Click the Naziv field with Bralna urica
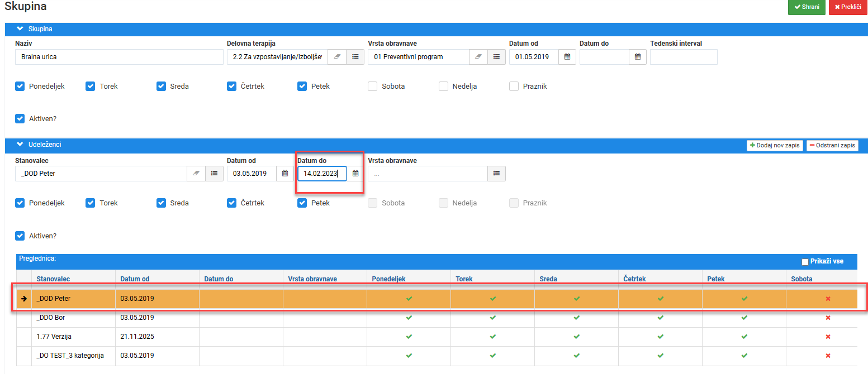 119,57
